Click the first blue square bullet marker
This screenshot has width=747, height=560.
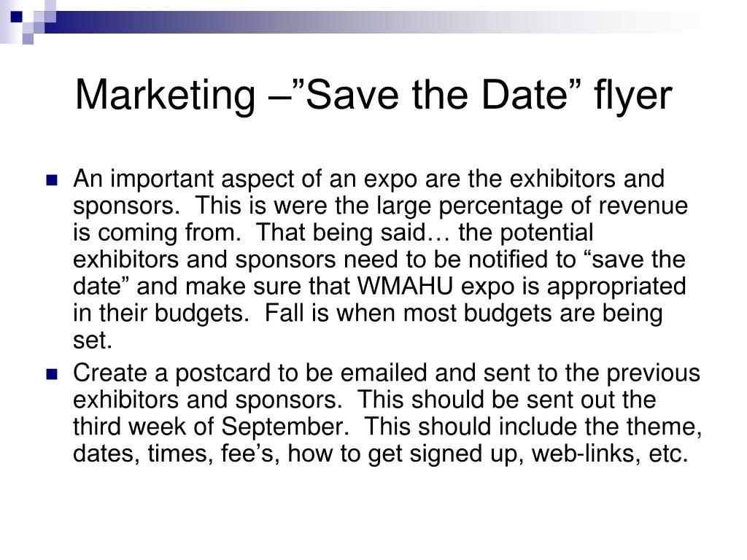click(x=52, y=181)
